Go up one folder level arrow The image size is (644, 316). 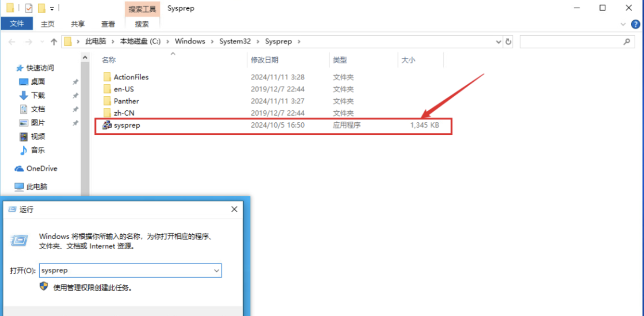coord(53,42)
